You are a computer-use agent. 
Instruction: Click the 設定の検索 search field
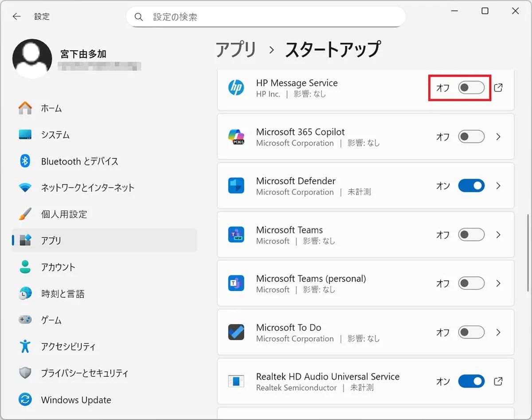tap(266, 16)
